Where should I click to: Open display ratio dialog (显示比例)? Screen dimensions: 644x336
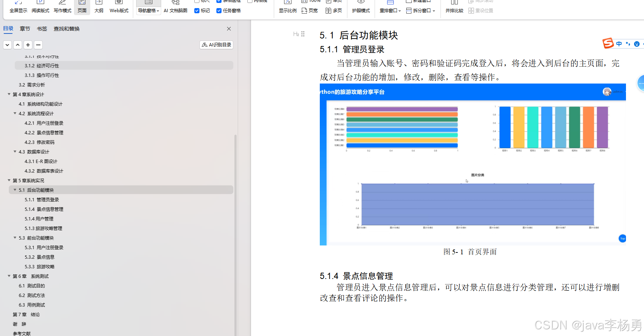(288, 7)
